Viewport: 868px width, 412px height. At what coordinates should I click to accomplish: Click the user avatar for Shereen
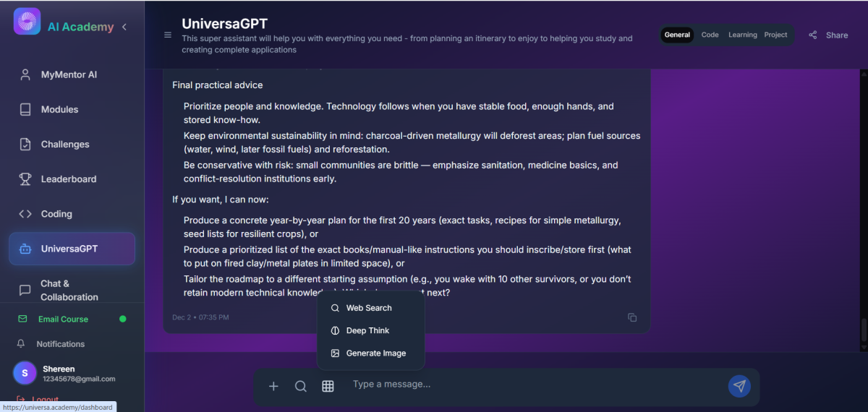[x=25, y=373]
